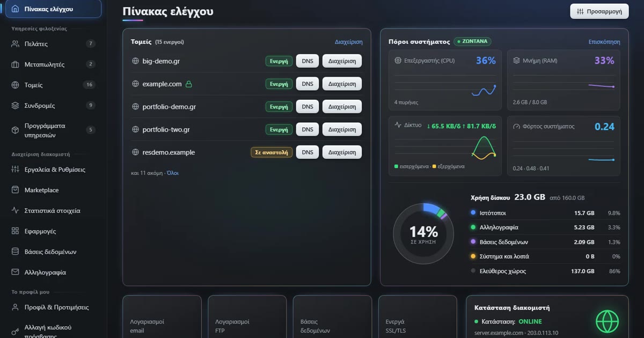The height and width of the screenshot is (338, 644).
Task: Click DNS button for resdemo.example
Action: pyautogui.click(x=308, y=152)
